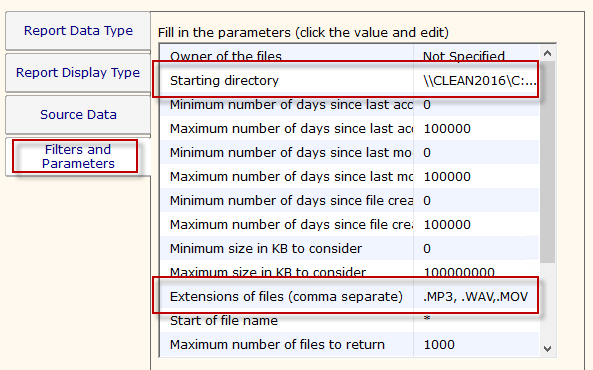Click the parameters list scrollbar thumb
Image resolution: width=593 pixels, height=370 pixels.
pyautogui.click(x=547, y=162)
